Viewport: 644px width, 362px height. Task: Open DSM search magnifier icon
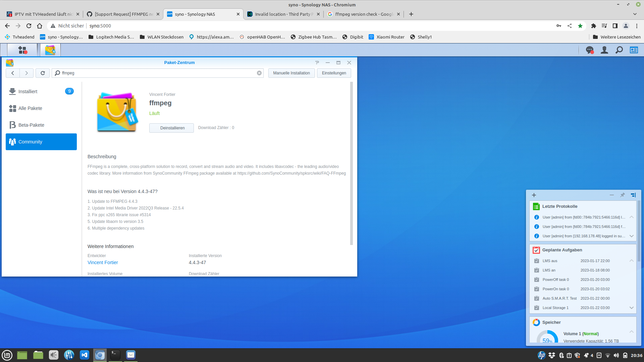click(619, 50)
